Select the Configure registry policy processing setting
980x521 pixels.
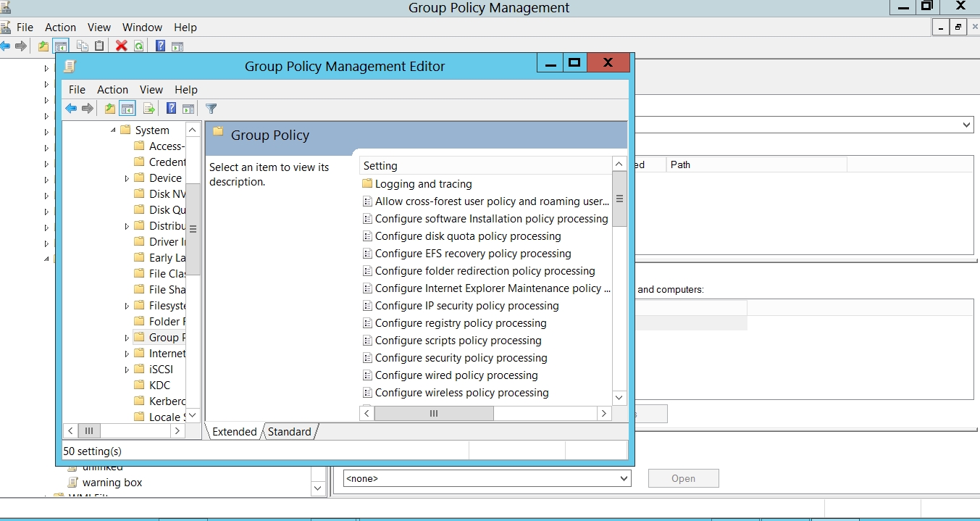coord(460,323)
